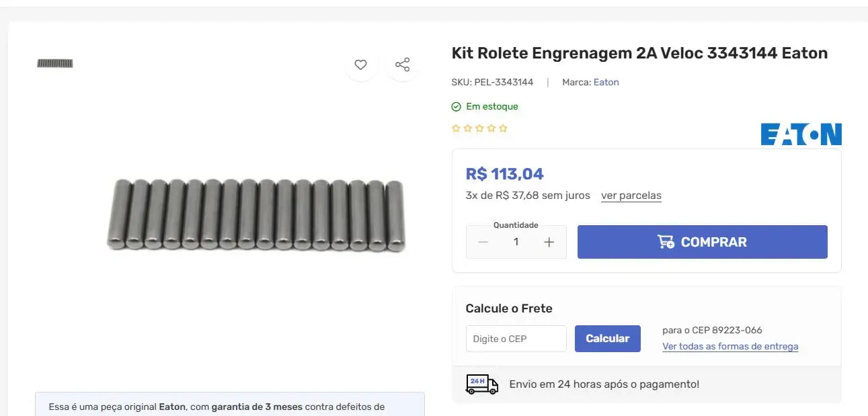Open the share options icon
The height and width of the screenshot is (416, 868).
tap(402, 64)
